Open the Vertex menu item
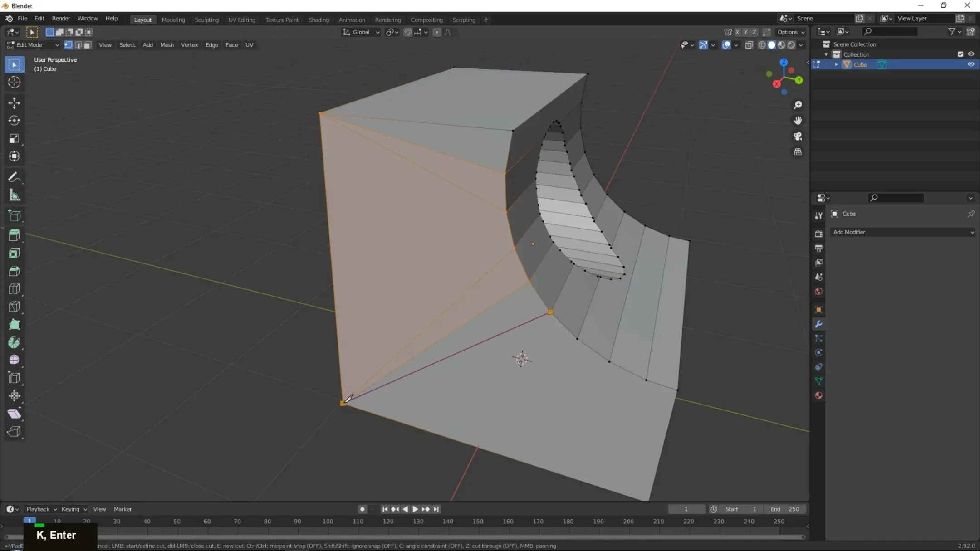 click(x=188, y=44)
